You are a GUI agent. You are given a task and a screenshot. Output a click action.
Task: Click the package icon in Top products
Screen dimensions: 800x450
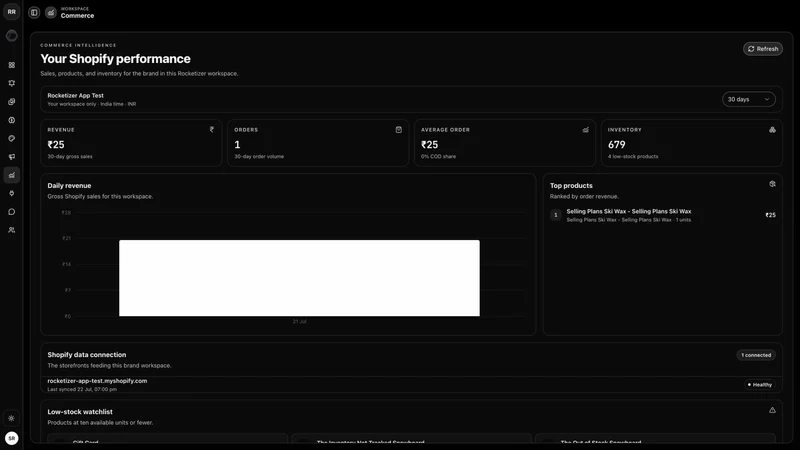(772, 184)
